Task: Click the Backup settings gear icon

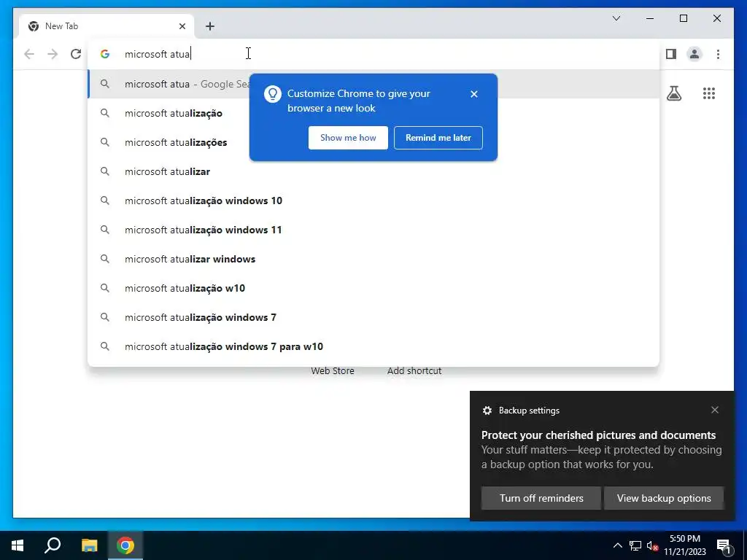Action: pyautogui.click(x=487, y=411)
